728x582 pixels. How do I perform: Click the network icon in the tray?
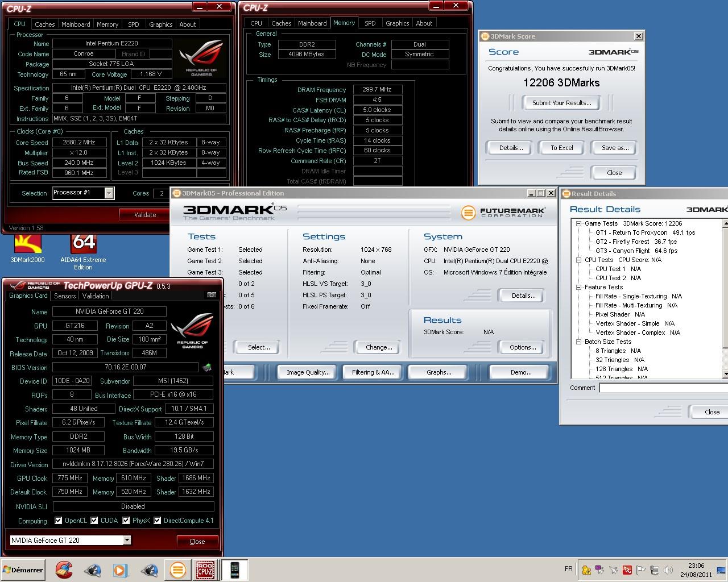tap(655, 570)
